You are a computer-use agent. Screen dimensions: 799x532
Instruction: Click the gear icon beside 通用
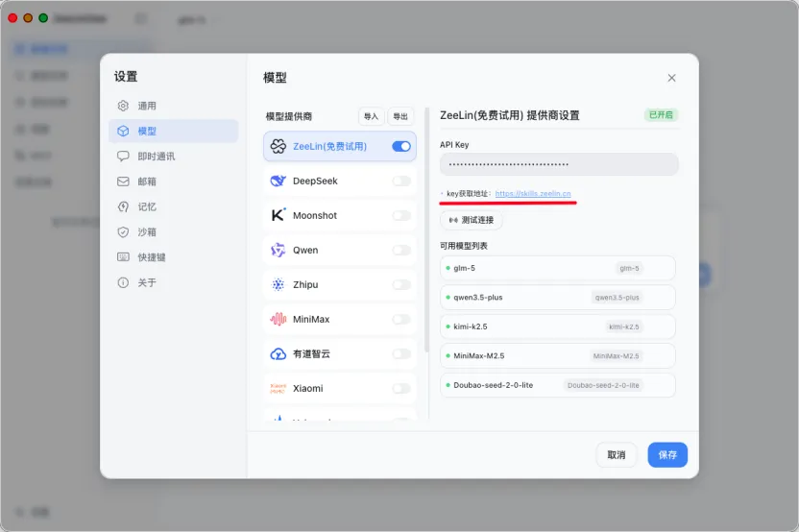[x=123, y=106]
